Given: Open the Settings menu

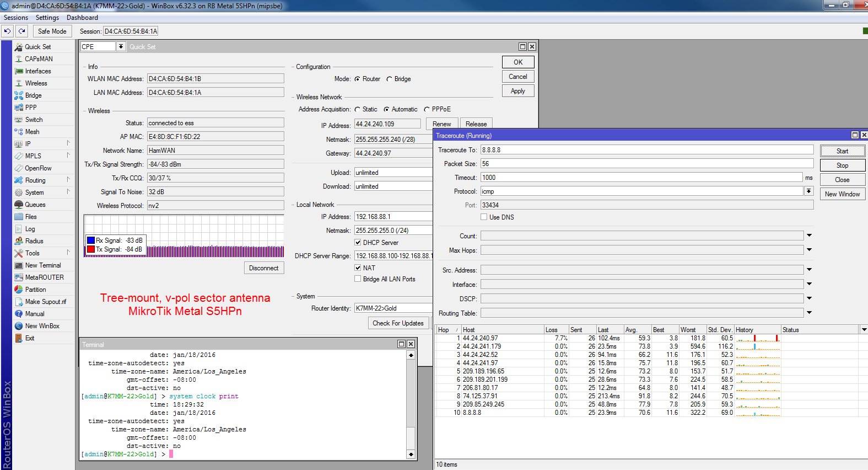Looking at the screenshot, I should click(47, 18).
